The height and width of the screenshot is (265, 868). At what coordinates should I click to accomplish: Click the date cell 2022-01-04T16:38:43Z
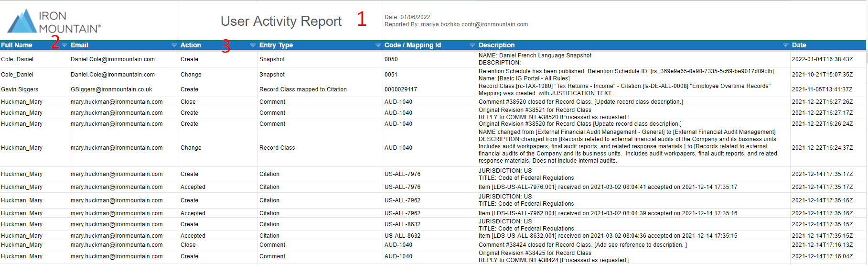[822, 59]
